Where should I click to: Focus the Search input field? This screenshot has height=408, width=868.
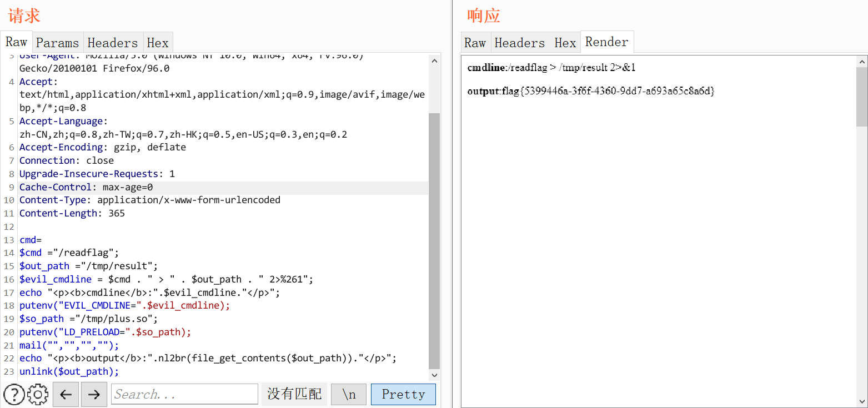pyautogui.click(x=184, y=395)
